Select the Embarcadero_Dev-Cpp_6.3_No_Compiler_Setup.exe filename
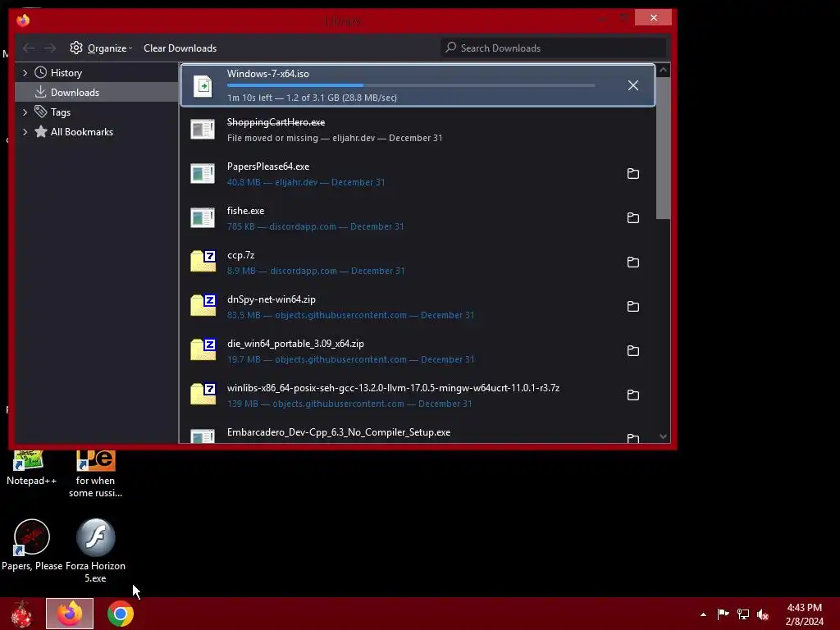Viewport: 840px width, 630px height. point(339,432)
